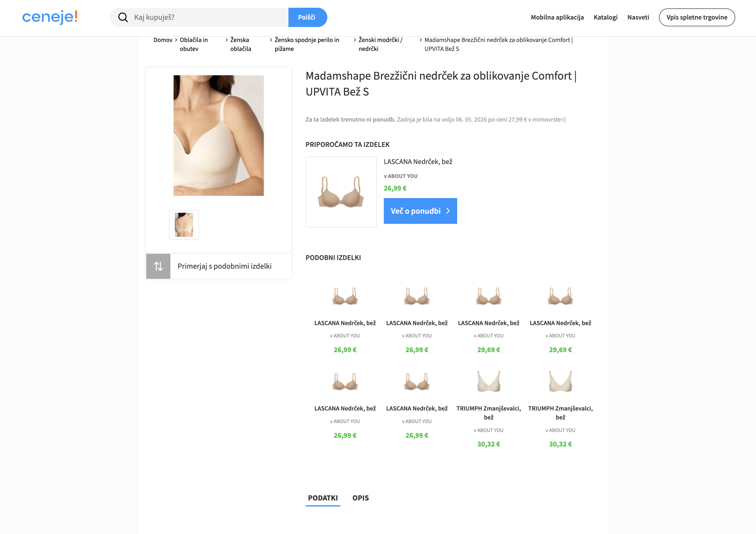Open the Katalogi menu item
Image resolution: width=756 pixels, height=534 pixels.
[605, 17]
